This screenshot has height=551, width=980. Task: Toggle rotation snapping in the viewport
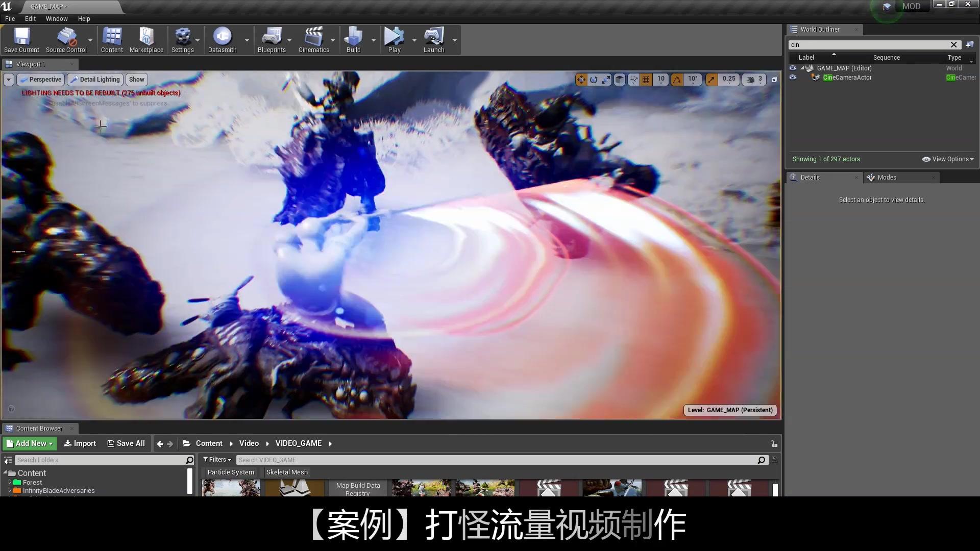(x=677, y=80)
